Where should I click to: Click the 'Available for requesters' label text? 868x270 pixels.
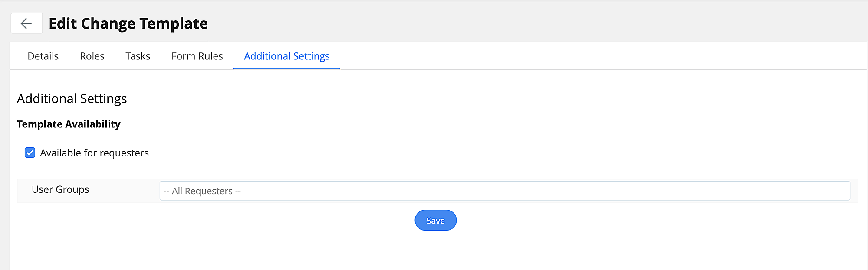pos(94,153)
